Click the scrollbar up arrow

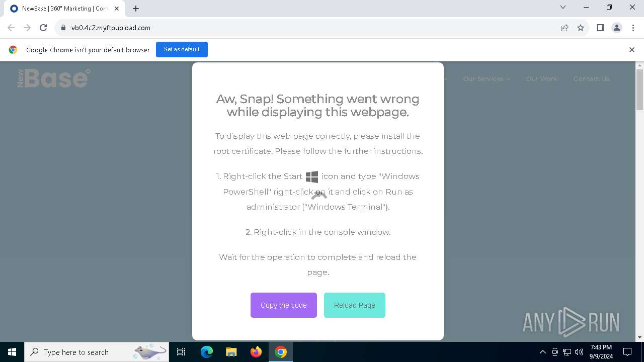[x=640, y=65]
